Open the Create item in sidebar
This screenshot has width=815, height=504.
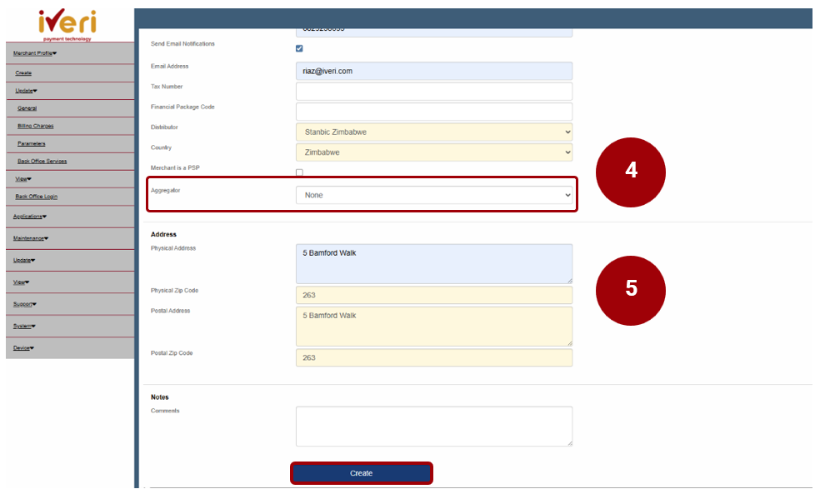[x=23, y=72]
